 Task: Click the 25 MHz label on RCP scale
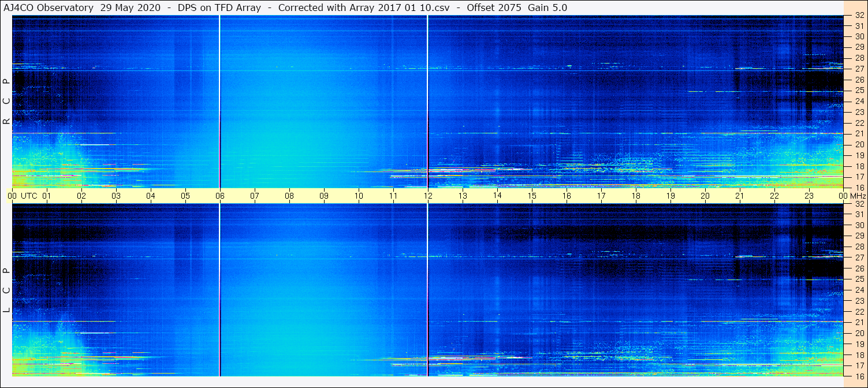(859, 91)
